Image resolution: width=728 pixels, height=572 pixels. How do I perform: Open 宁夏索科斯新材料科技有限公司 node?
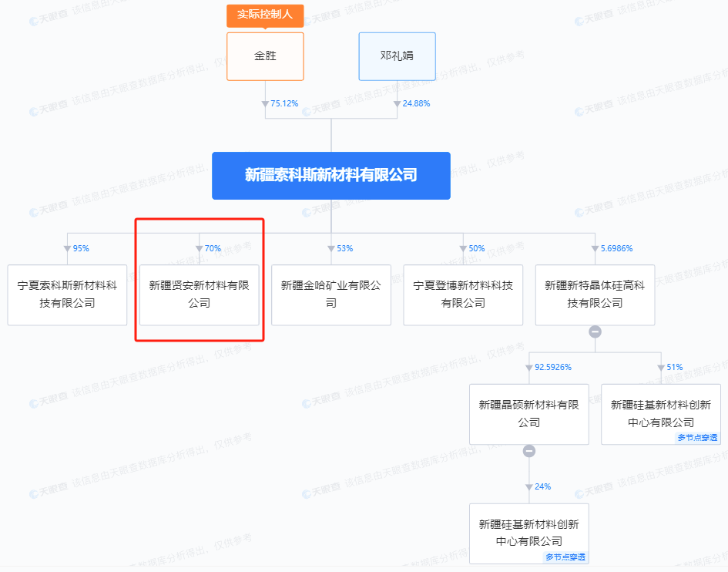tap(67, 295)
